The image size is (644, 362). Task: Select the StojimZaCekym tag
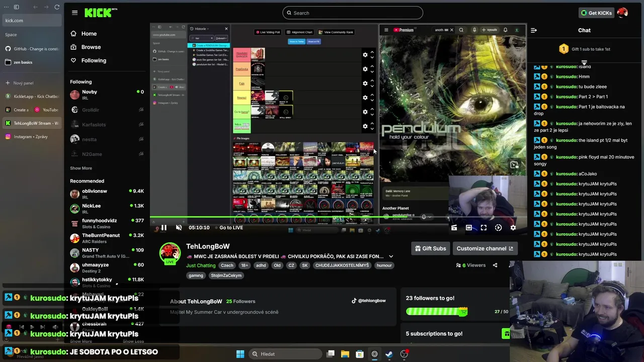[x=226, y=276]
